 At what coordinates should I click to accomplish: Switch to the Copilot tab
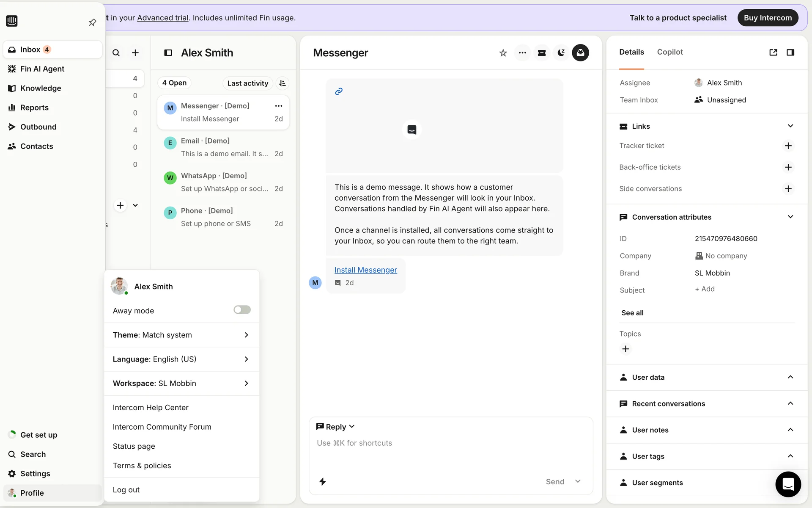[670, 52]
